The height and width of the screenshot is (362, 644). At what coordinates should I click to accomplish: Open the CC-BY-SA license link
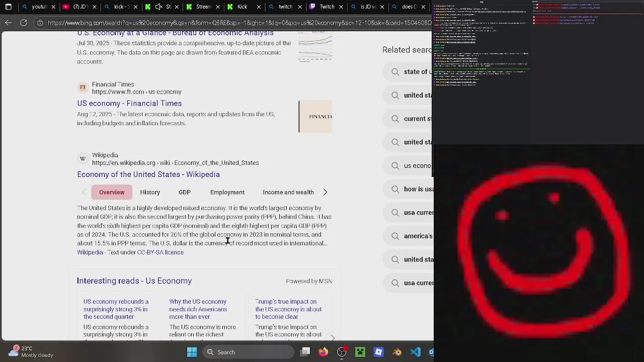pos(160,252)
